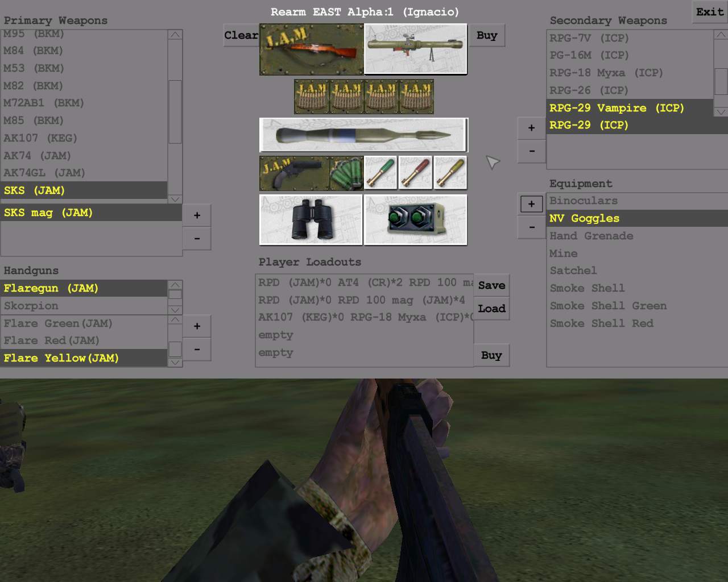The image size is (728, 582).
Task: Select first player loadout with AT4
Action: (x=365, y=282)
